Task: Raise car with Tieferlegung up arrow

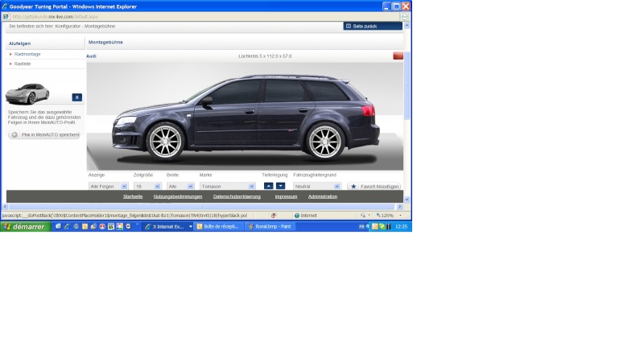Action: pos(268,186)
